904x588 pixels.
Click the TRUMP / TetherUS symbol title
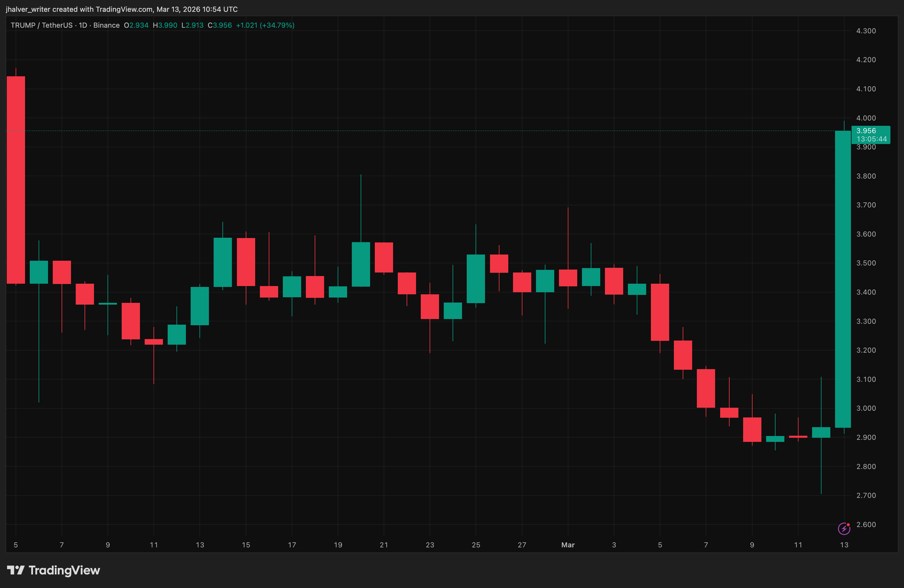pos(42,25)
